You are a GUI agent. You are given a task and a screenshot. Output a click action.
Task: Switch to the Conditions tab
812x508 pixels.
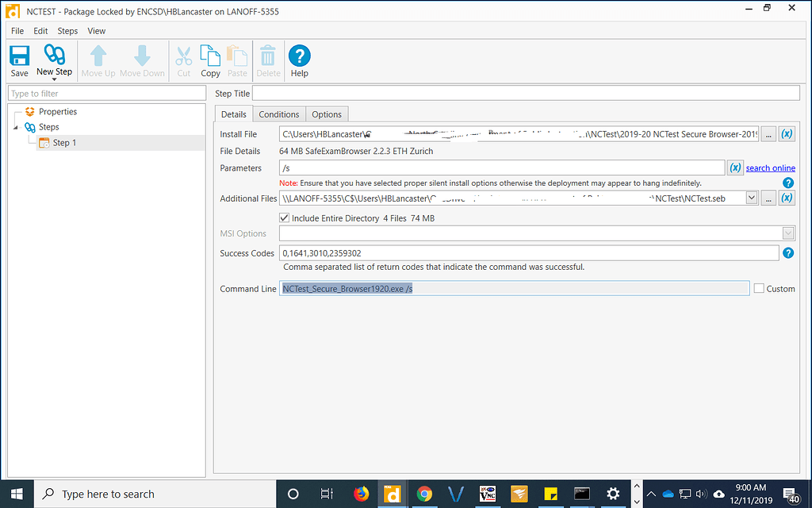(279, 114)
